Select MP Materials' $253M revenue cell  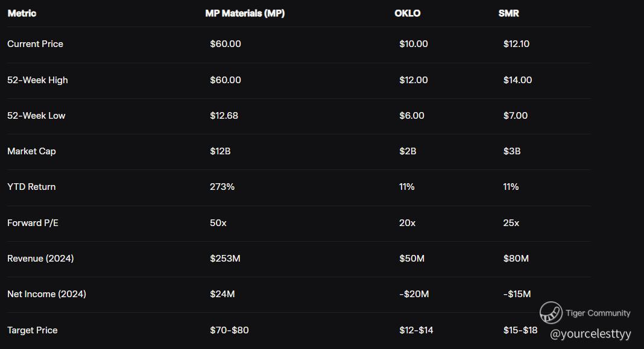tap(226, 259)
